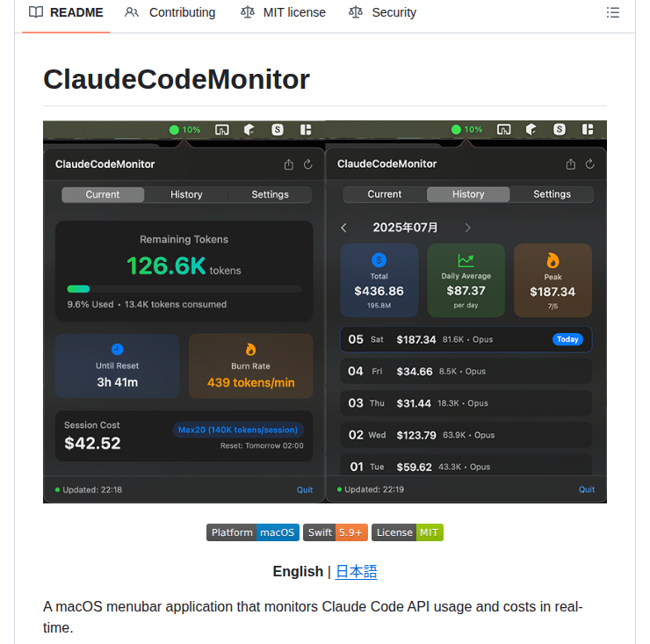Open the MIT license tab
This screenshot has height=644, width=650.
[283, 12]
